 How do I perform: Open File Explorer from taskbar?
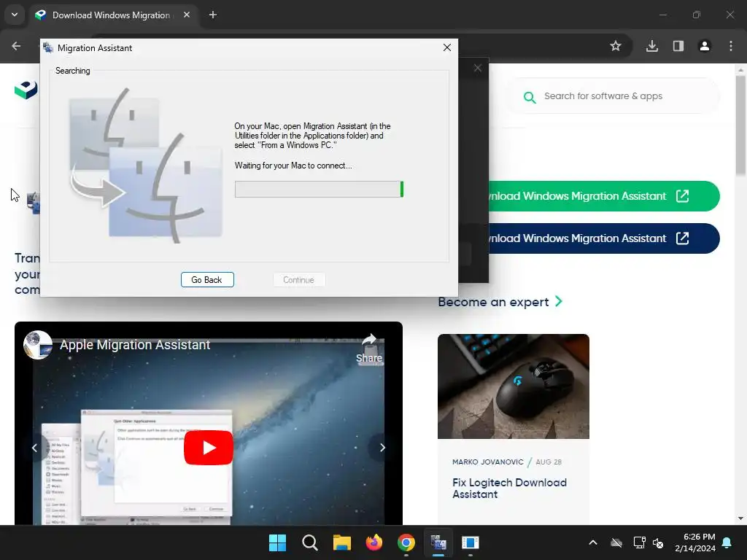pyautogui.click(x=341, y=542)
